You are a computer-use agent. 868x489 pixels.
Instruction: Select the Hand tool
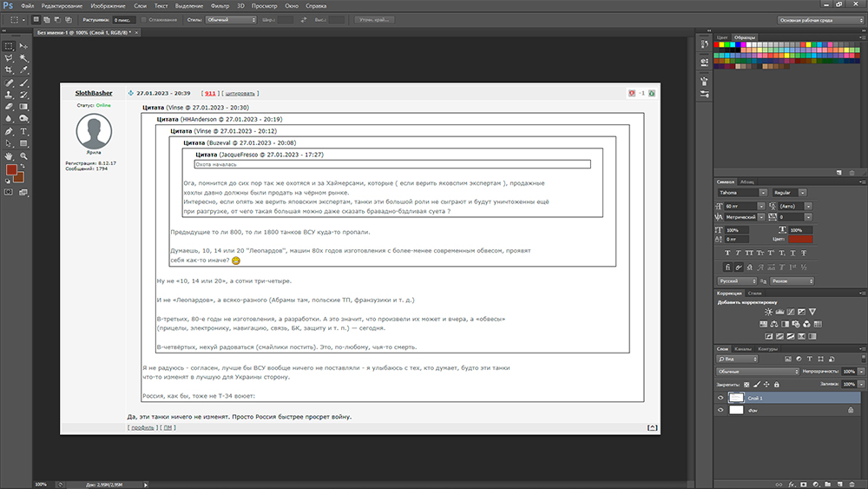coord(9,156)
